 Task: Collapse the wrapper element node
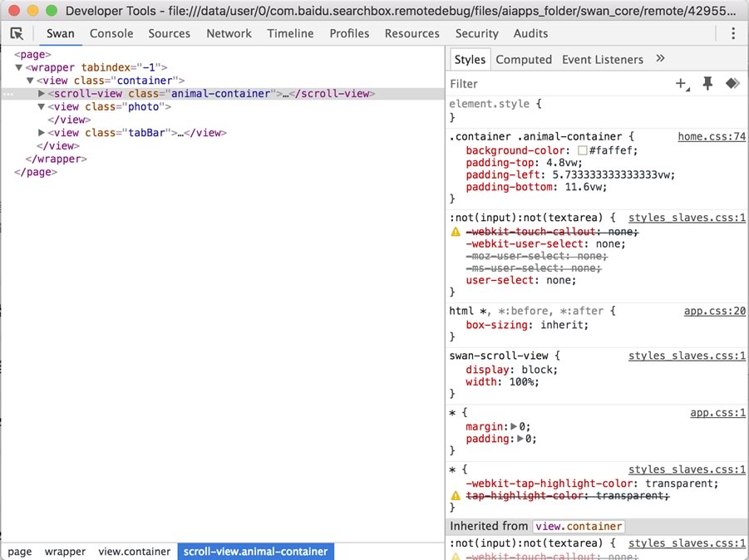[x=18, y=67]
